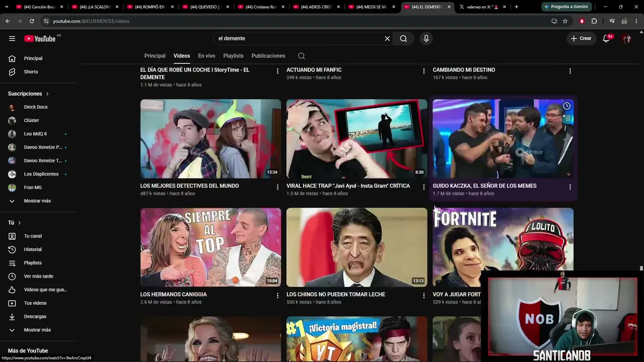Open the VIRAL HACE TRAP video thumbnail

[x=357, y=139]
